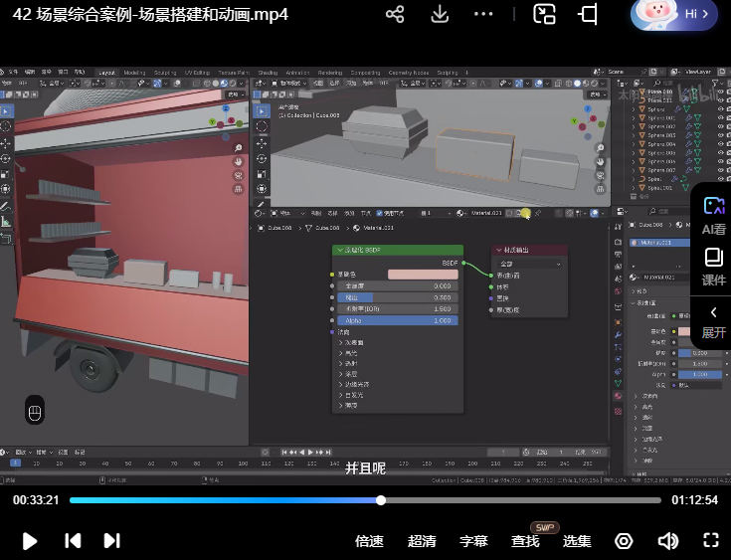The image size is (731, 560).
Task: Skip to the next video
Action: 112,541
